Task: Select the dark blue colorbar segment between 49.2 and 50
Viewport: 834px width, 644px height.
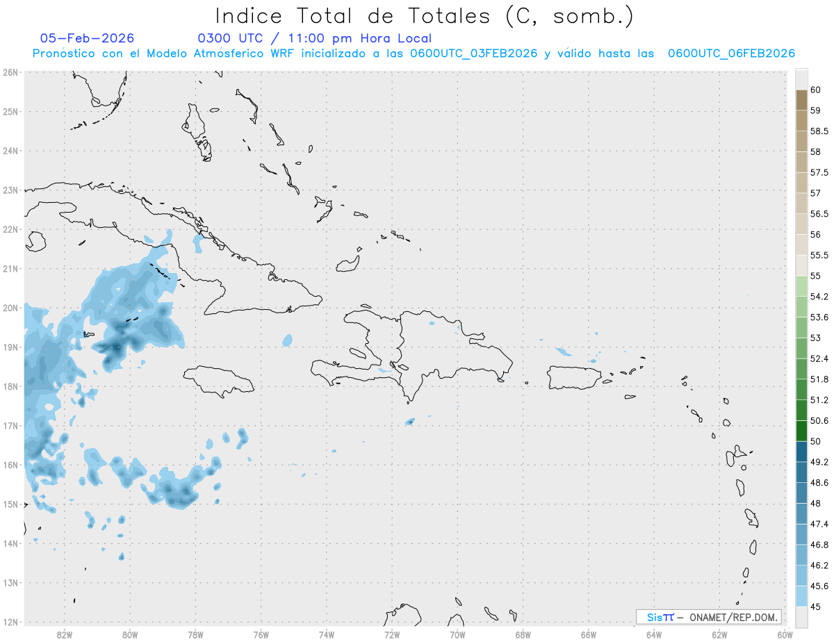Action: click(801, 452)
